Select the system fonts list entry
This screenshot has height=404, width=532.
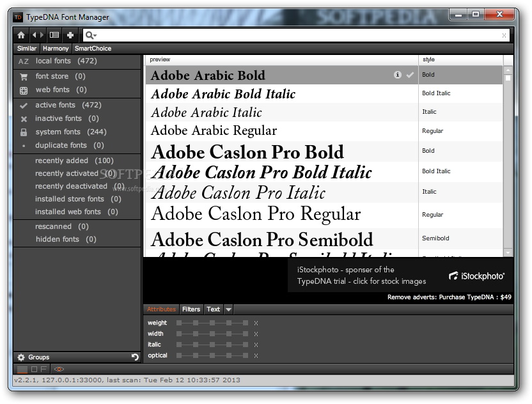pos(58,132)
